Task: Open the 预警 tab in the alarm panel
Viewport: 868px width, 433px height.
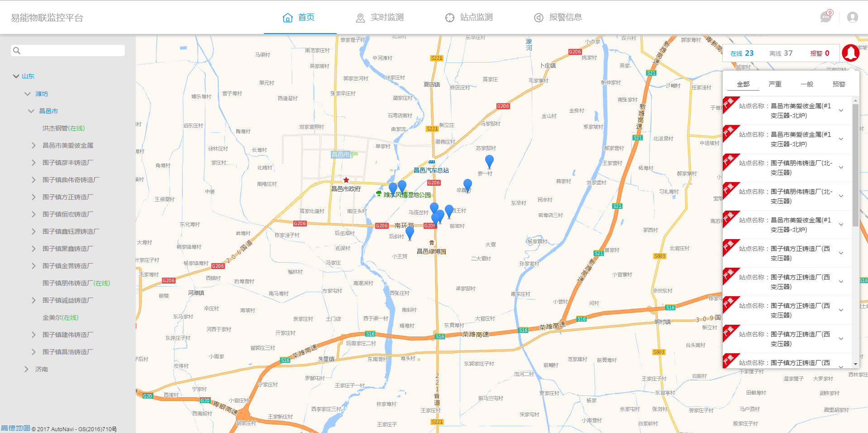Action: pyautogui.click(x=839, y=84)
